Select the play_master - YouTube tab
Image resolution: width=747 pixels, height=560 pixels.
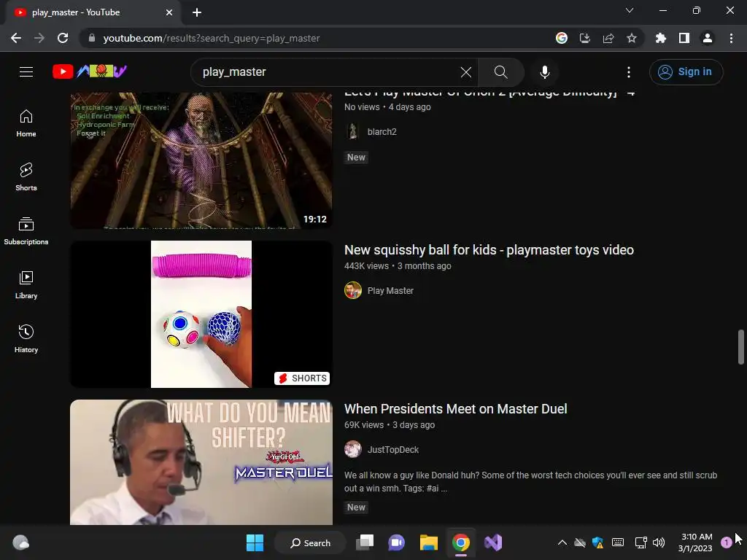(x=93, y=12)
